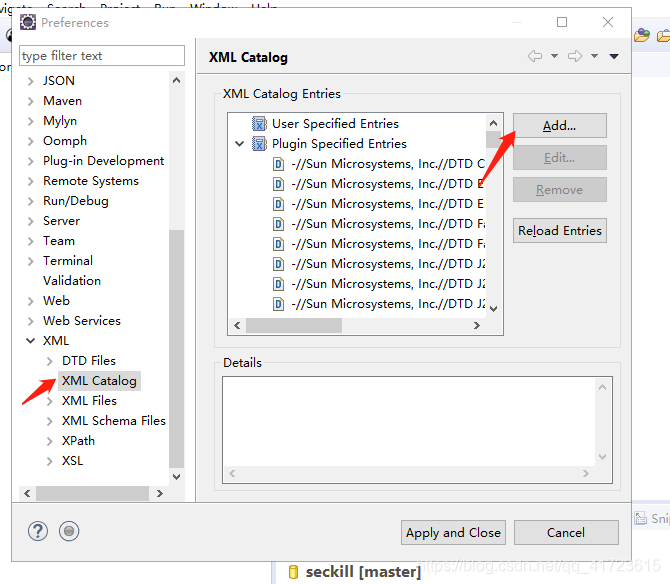Expand the Run/Debug node
670x584 pixels.
[x=30, y=201]
